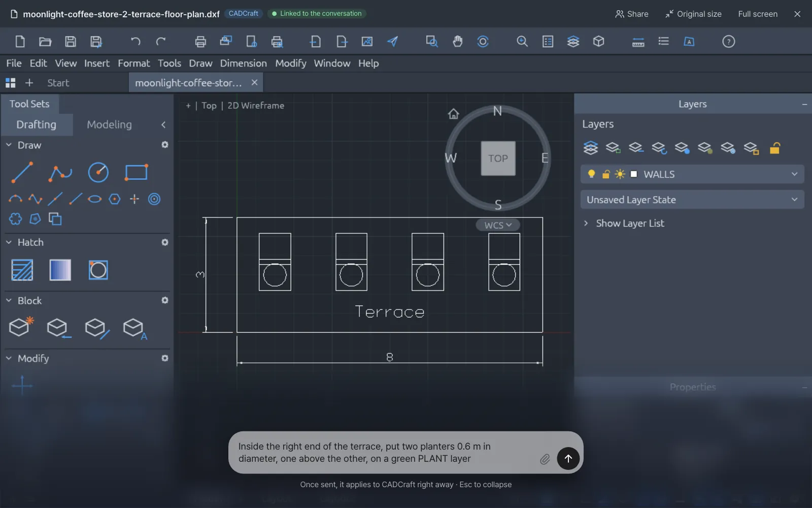
Task: Toggle WALLS layer freeze sun icon
Action: 620,174
